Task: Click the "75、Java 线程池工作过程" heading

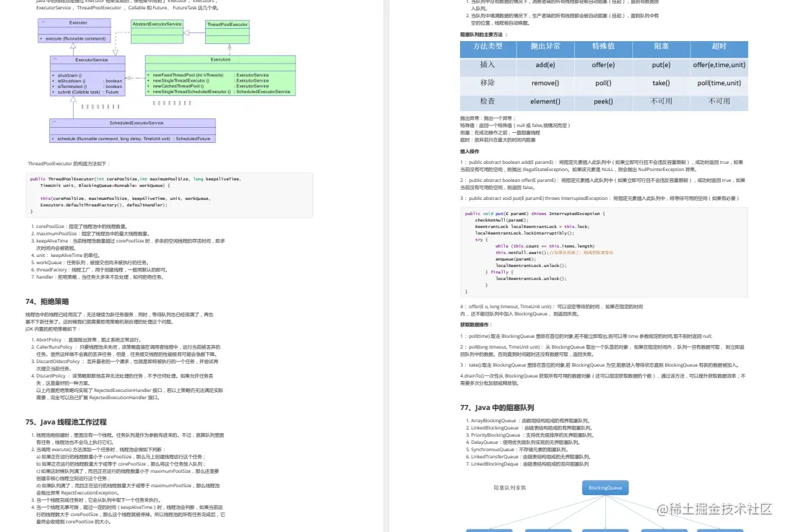Action: click(66, 422)
